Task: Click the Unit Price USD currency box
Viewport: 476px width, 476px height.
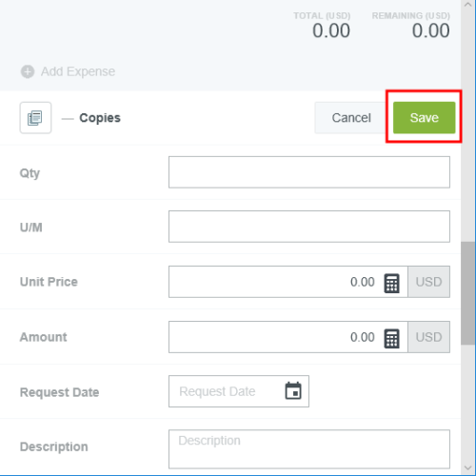Action: click(428, 282)
